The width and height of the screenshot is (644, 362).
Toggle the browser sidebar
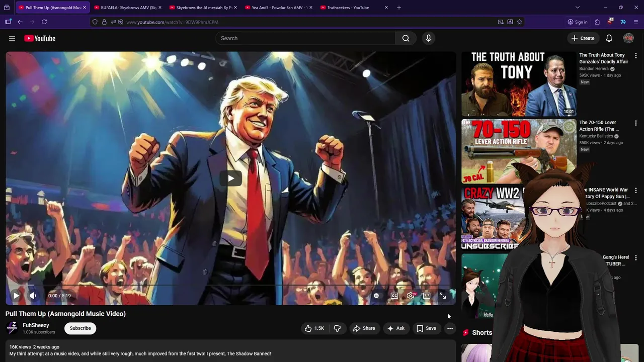point(8,22)
